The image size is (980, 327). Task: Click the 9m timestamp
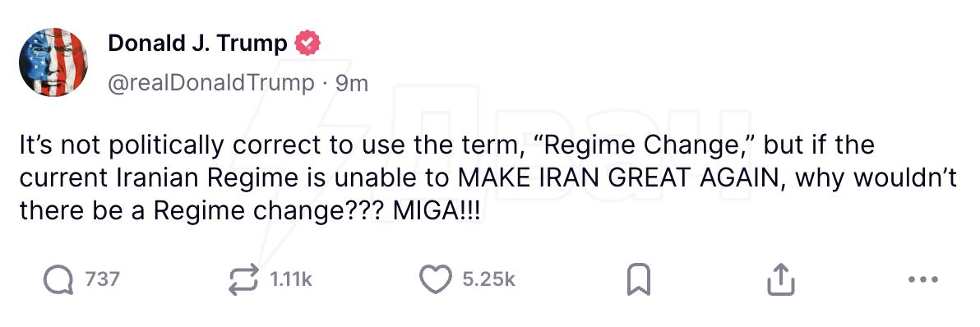pos(352,83)
